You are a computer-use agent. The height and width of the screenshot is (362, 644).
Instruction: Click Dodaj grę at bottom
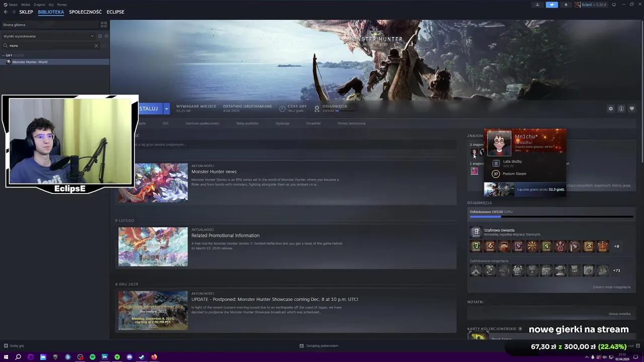[x=14, y=346]
